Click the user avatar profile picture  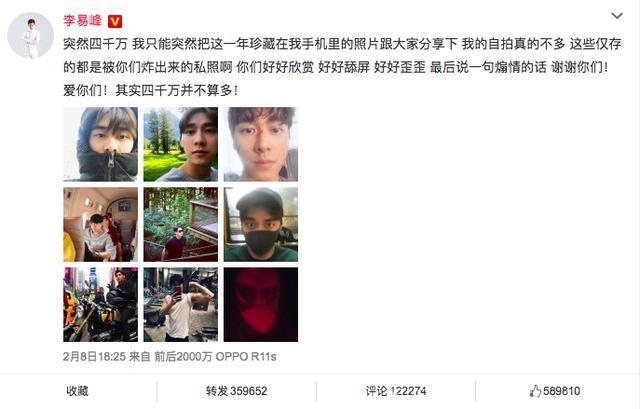[31, 36]
